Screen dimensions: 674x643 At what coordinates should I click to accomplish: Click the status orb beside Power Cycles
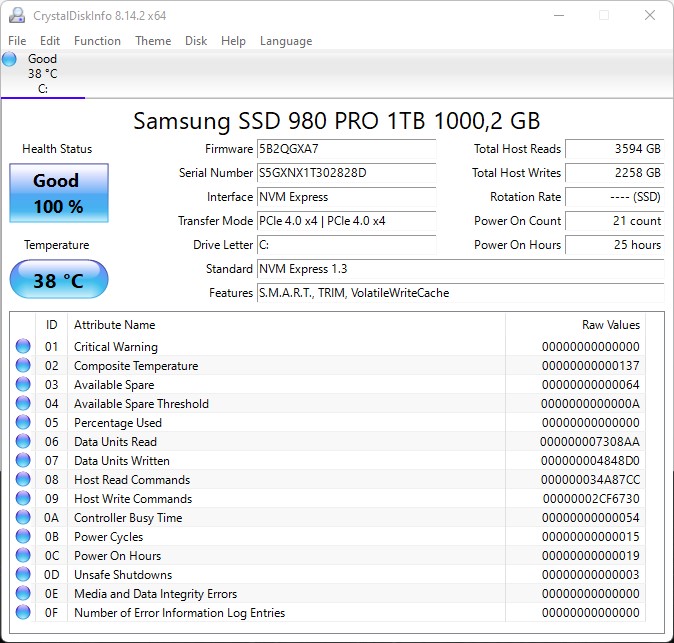23,537
